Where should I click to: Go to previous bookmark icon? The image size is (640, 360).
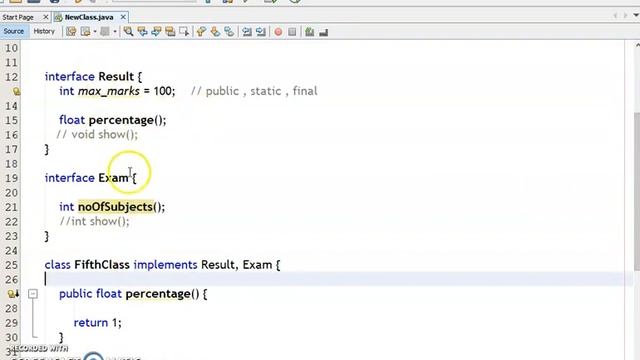[201, 32]
